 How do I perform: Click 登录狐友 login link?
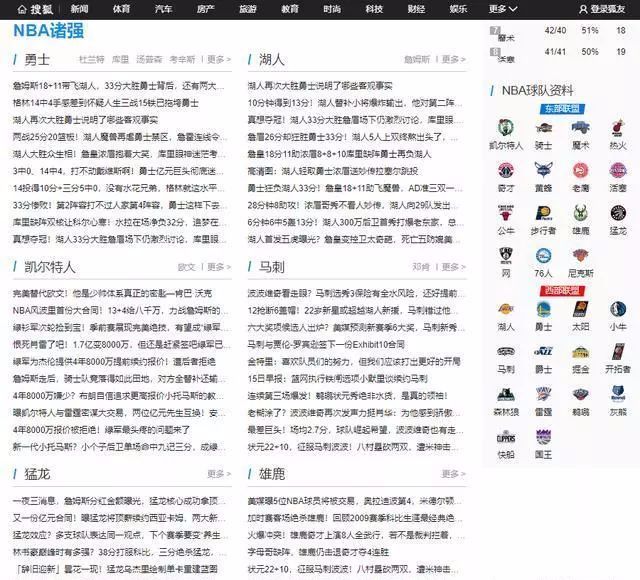point(602,9)
